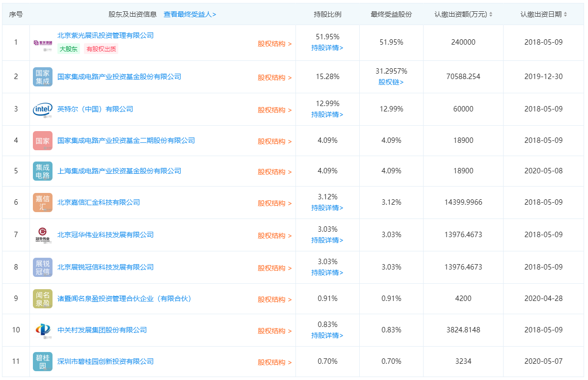Click the 国家集成 blue logo in row 2
This screenshot has height=380, width=588.
[43, 77]
